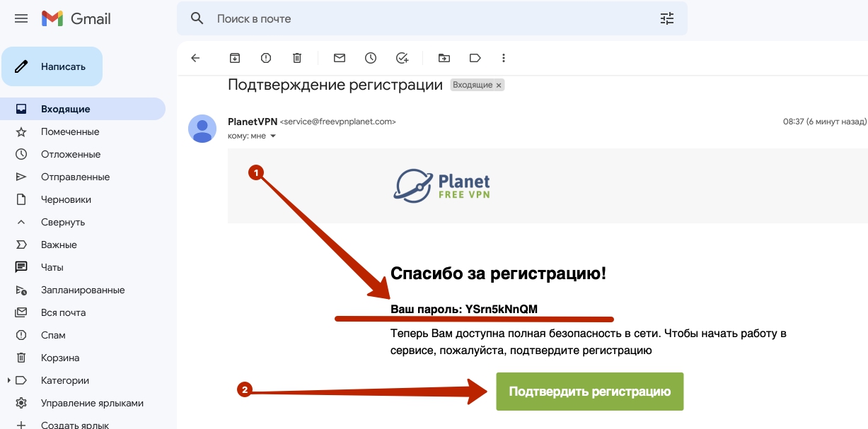Screen dimensions: 868x429
Task: Open 'Запланированные' in the sidebar
Action: tap(83, 290)
